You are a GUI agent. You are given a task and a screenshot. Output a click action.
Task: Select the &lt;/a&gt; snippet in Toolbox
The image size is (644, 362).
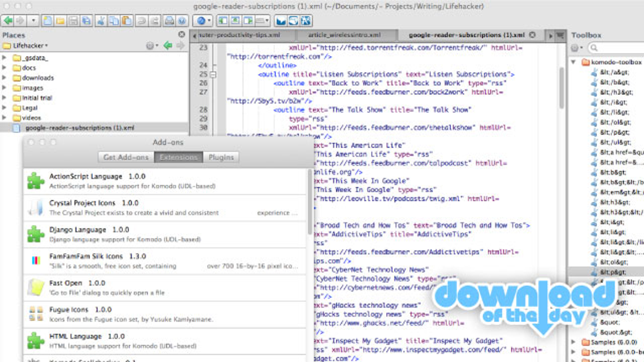[x=614, y=72]
